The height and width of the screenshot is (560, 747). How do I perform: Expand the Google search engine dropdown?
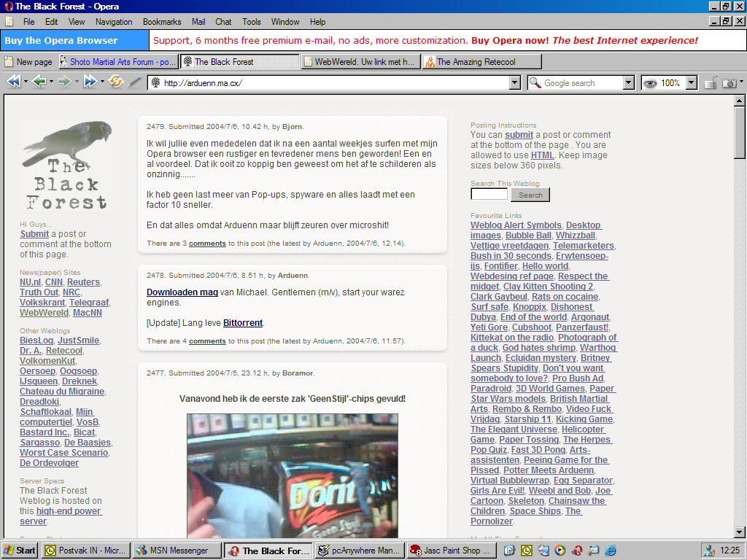pos(629,83)
